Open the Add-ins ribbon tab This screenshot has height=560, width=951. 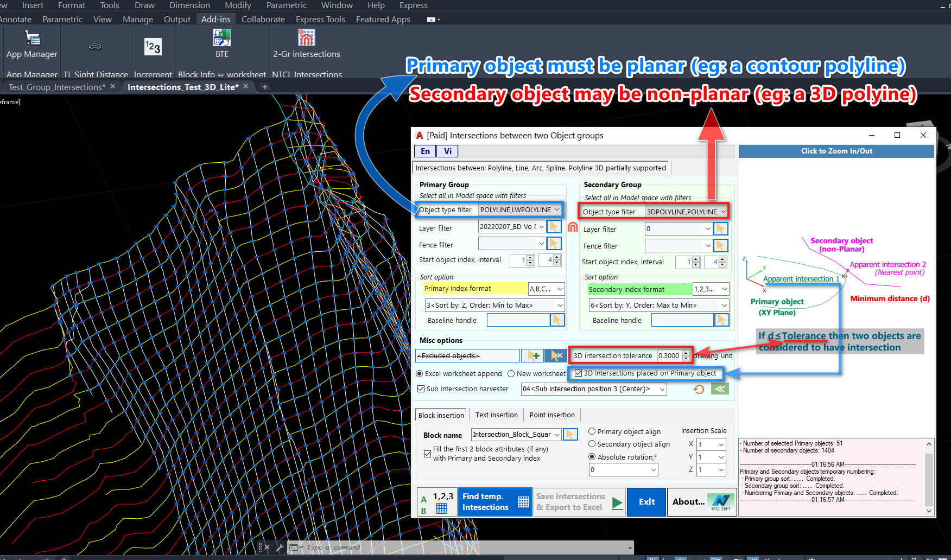[216, 19]
